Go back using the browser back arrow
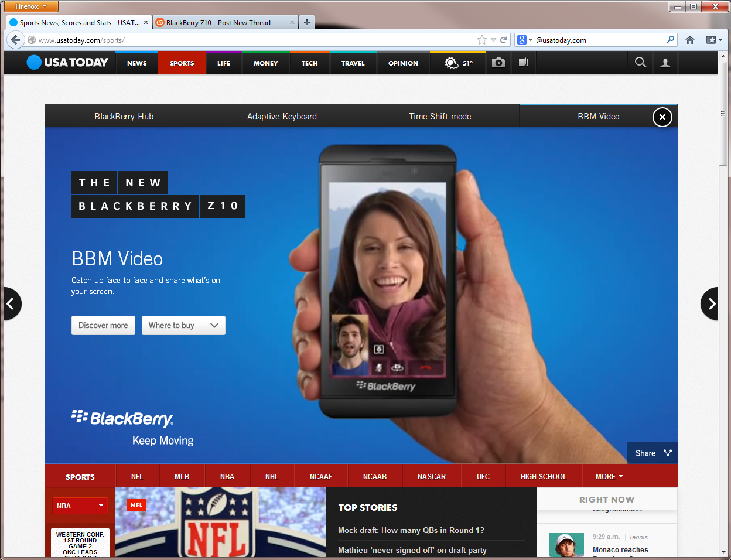 point(15,40)
